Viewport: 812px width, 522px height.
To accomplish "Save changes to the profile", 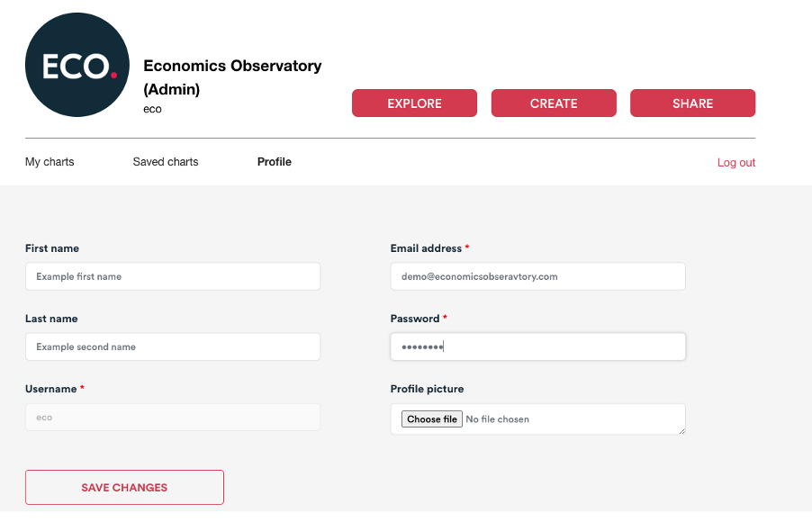I will (x=124, y=487).
